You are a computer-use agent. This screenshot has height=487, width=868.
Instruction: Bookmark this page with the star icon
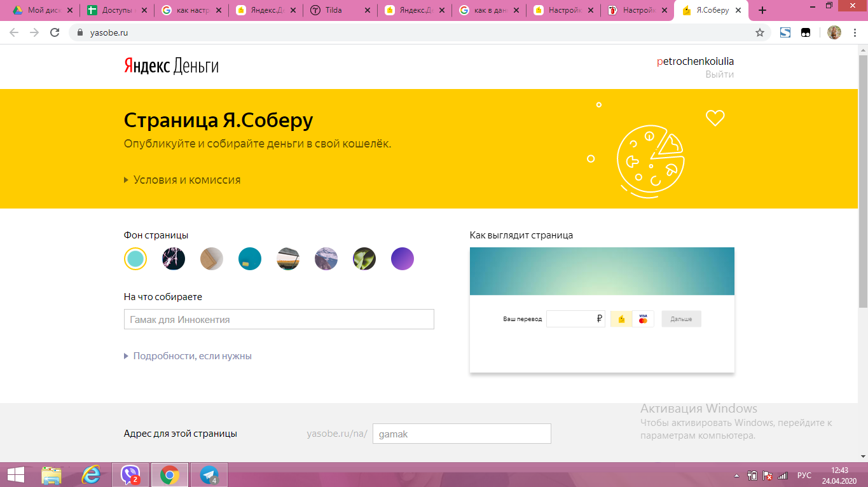pos(760,32)
